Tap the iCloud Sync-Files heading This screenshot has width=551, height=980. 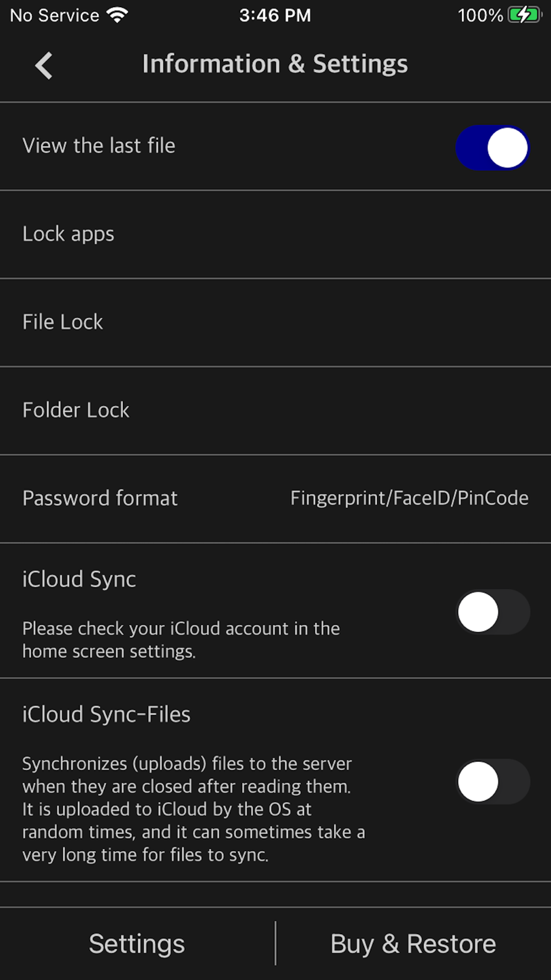pyautogui.click(x=106, y=714)
